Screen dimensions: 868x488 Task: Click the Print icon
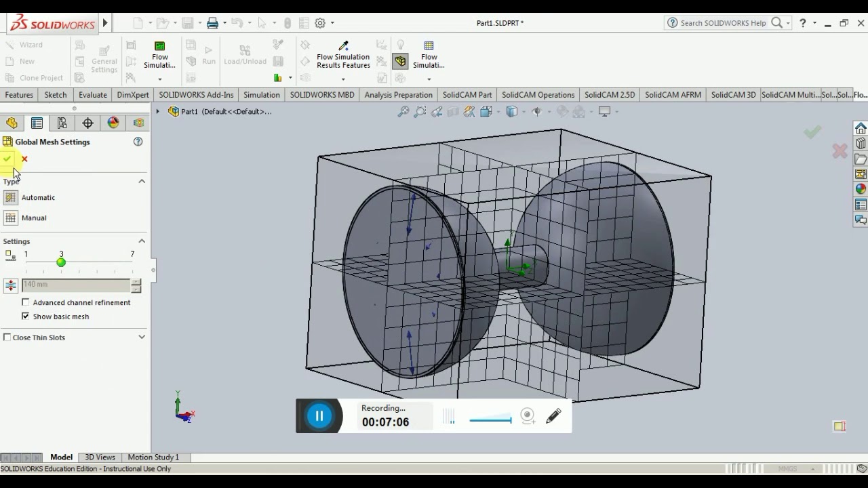tap(212, 23)
